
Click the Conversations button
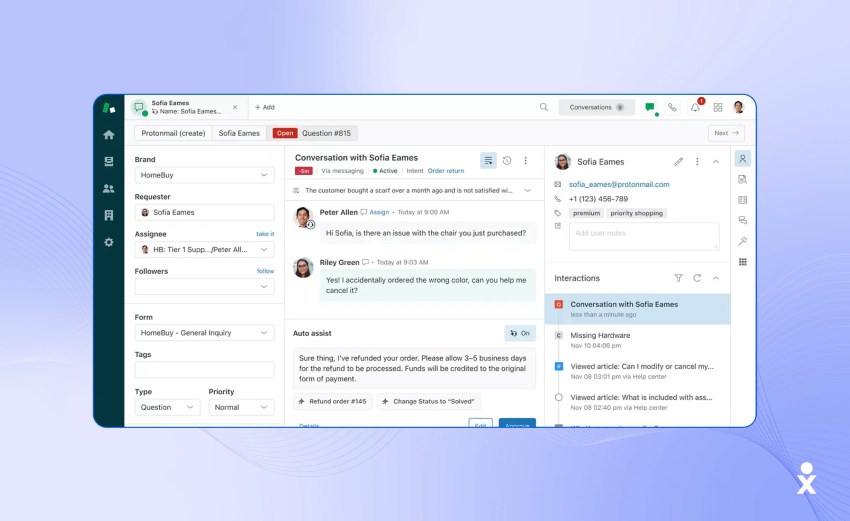click(596, 107)
